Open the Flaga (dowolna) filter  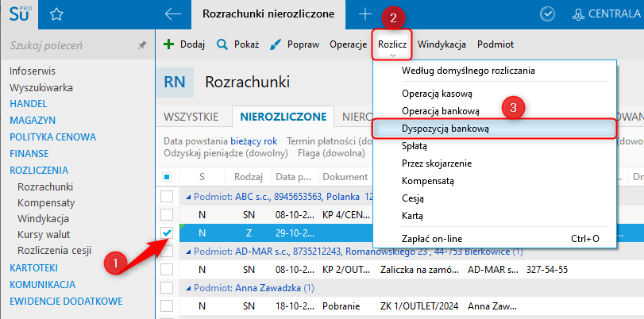coord(331,154)
